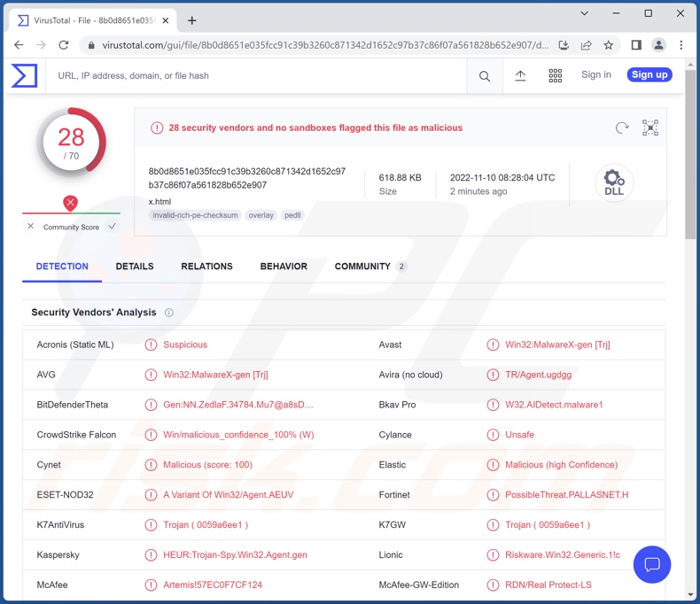The height and width of the screenshot is (604, 700).
Task: Click the CrowdStrike Falcon Win/malicious_confidence_100% result
Action: (238, 435)
